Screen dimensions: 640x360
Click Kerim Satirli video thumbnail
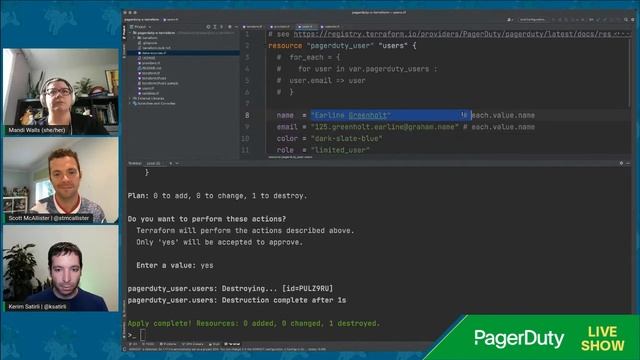coord(61,268)
